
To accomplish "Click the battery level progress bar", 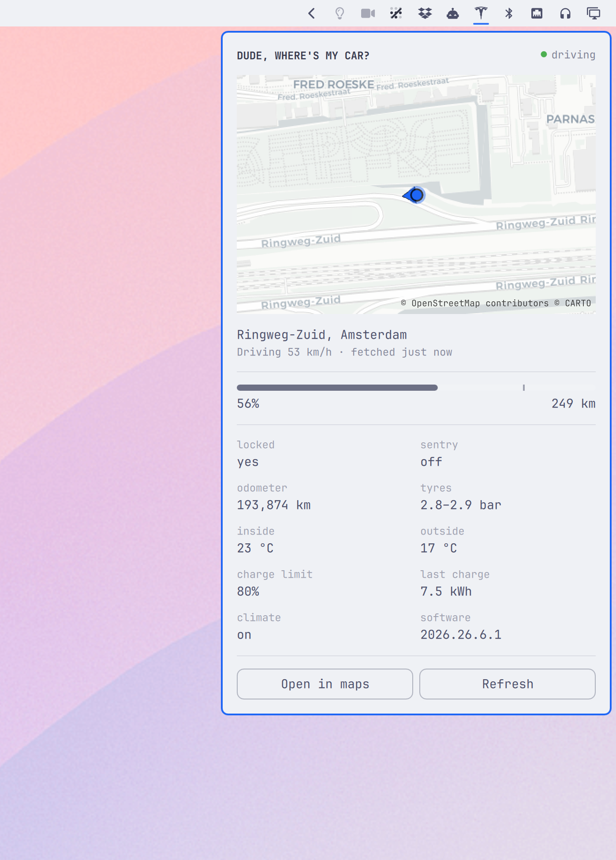I will click(416, 388).
